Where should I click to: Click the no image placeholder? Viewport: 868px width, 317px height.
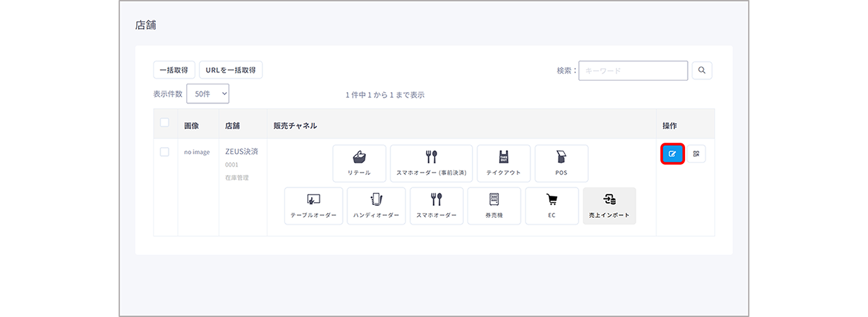tap(197, 152)
